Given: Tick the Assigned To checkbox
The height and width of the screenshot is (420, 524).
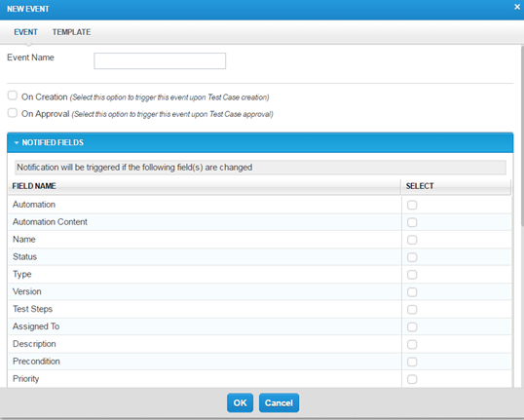Looking at the screenshot, I should (412, 326).
